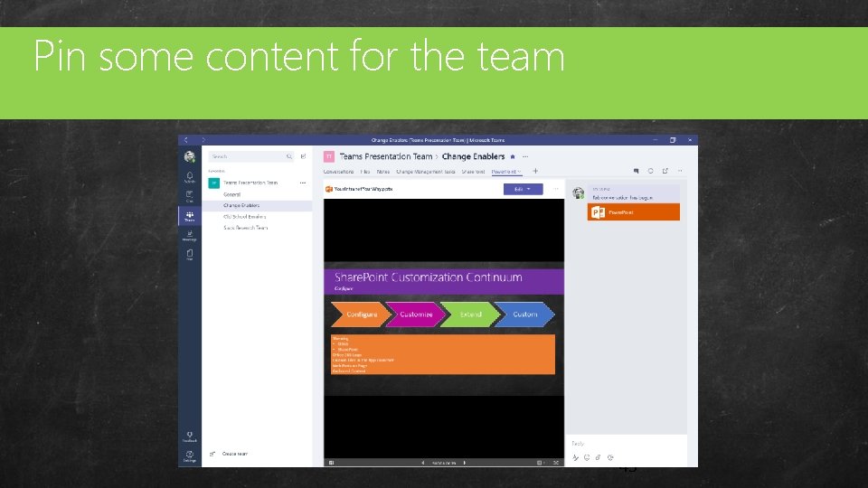Viewport: 868px width, 488px height.
Task: Toggle the tab conversation chat icon
Action: pyautogui.click(x=636, y=171)
